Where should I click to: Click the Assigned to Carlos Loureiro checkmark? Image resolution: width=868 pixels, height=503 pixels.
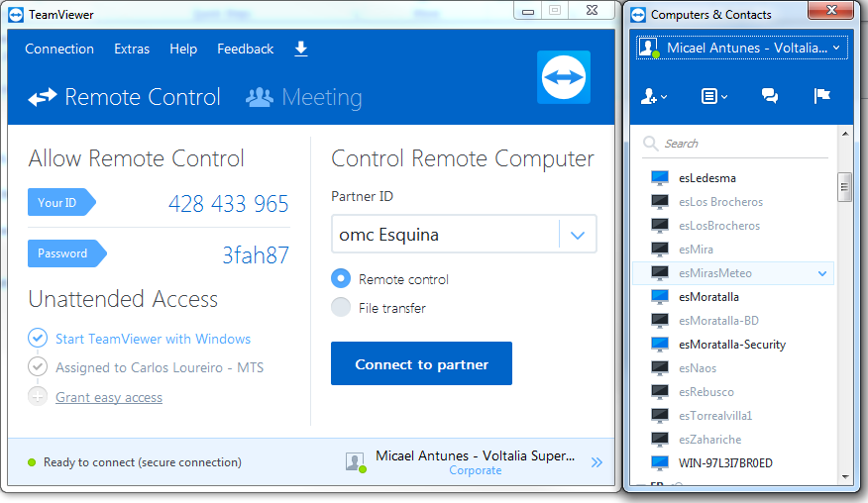(x=38, y=367)
